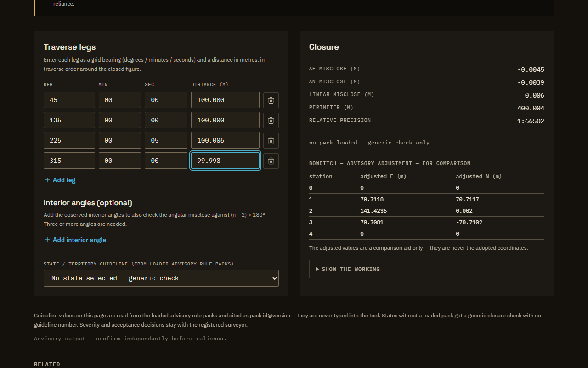Image resolution: width=588 pixels, height=368 pixels.
Task: Edit distance field in the 45 degree row
Action: [225, 100]
